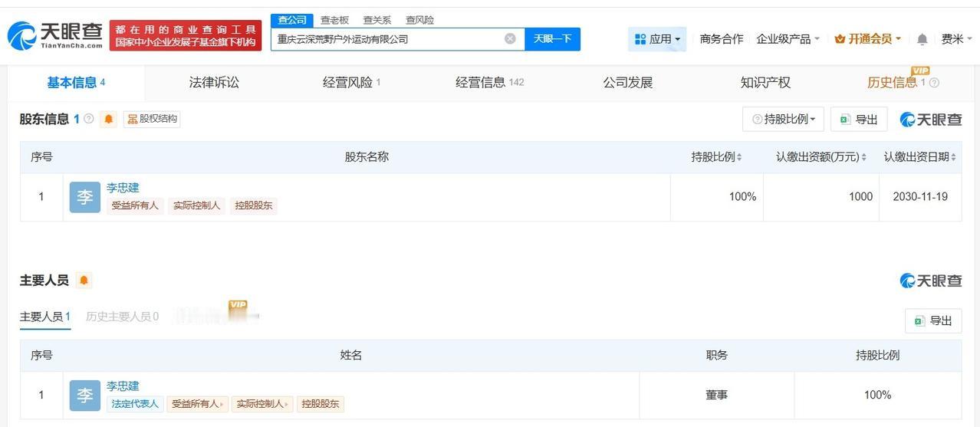Open the 费米 user menu

tap(957, 38)
